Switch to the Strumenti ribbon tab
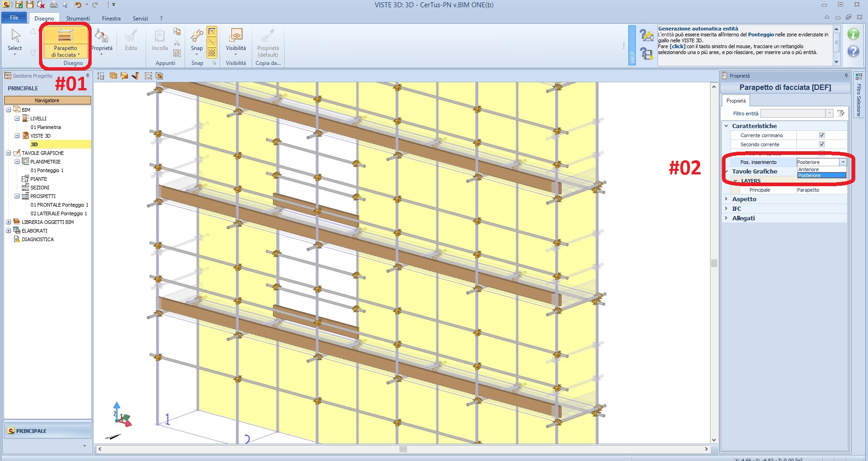Image resolution: width=868 pixels, height=461 pixels. (x=78, y=19)
